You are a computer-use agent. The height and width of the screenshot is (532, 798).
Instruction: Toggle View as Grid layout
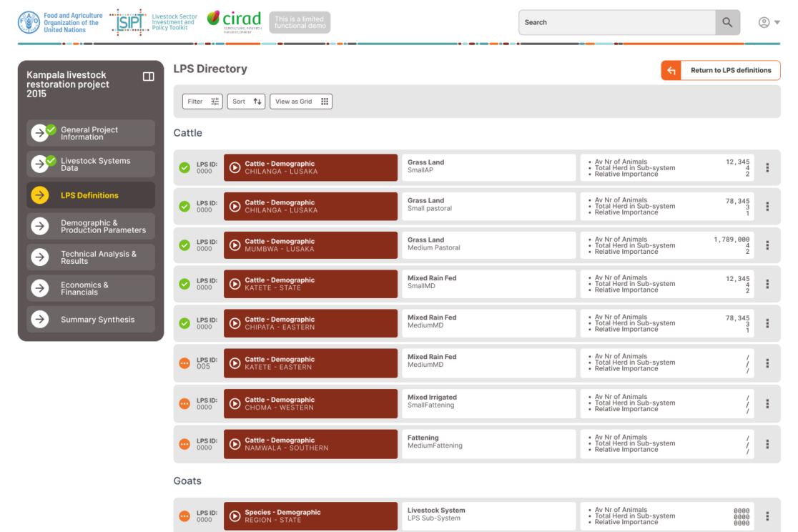point(301,102)
